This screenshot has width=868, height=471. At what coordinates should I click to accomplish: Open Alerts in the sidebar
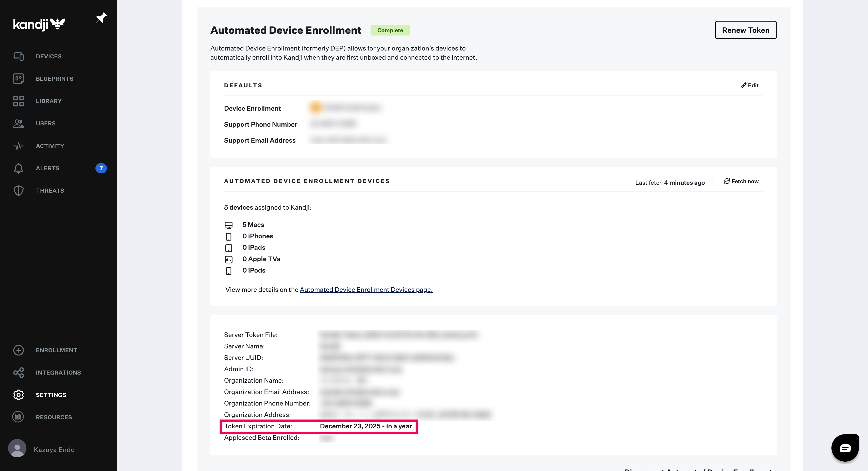tap(47, 168)
